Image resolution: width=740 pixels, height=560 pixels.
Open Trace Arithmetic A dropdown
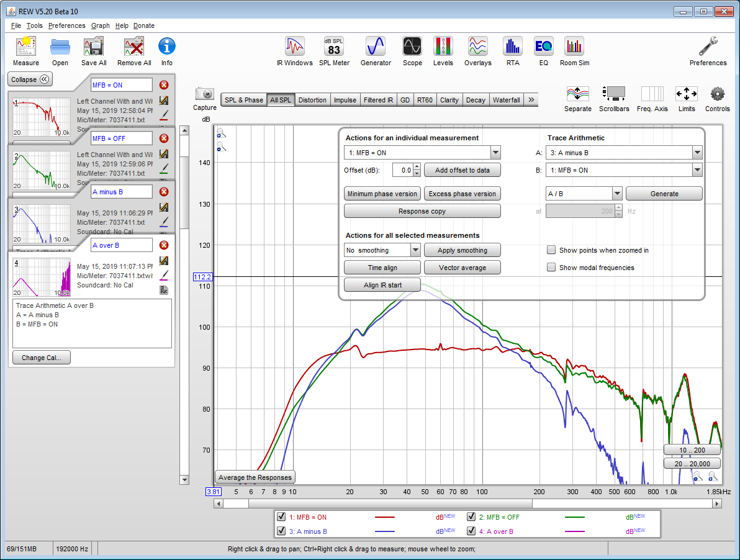(697, 152)
